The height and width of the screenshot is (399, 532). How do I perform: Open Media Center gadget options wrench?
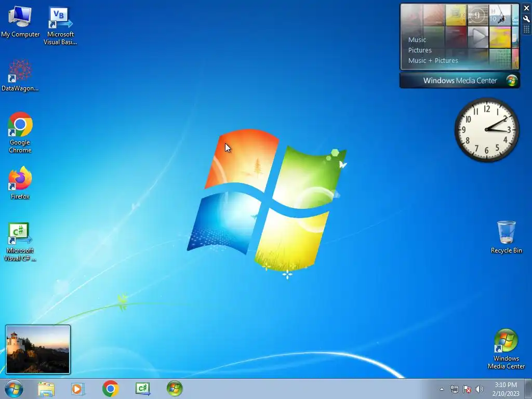(x=526, y=19)
